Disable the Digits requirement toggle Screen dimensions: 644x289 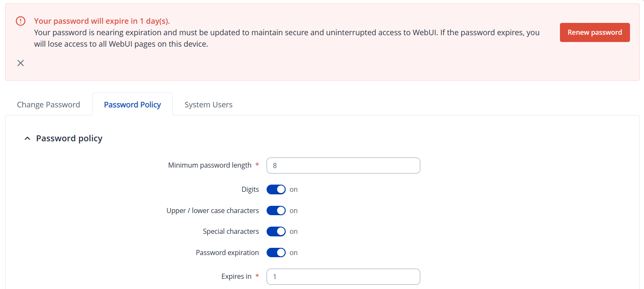[x=276, y=190]
